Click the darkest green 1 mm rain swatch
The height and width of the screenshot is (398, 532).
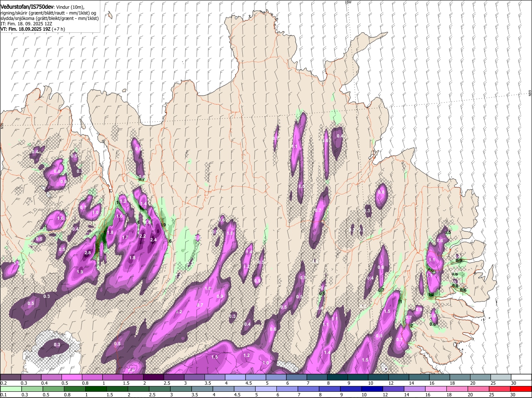pos(96,389)
